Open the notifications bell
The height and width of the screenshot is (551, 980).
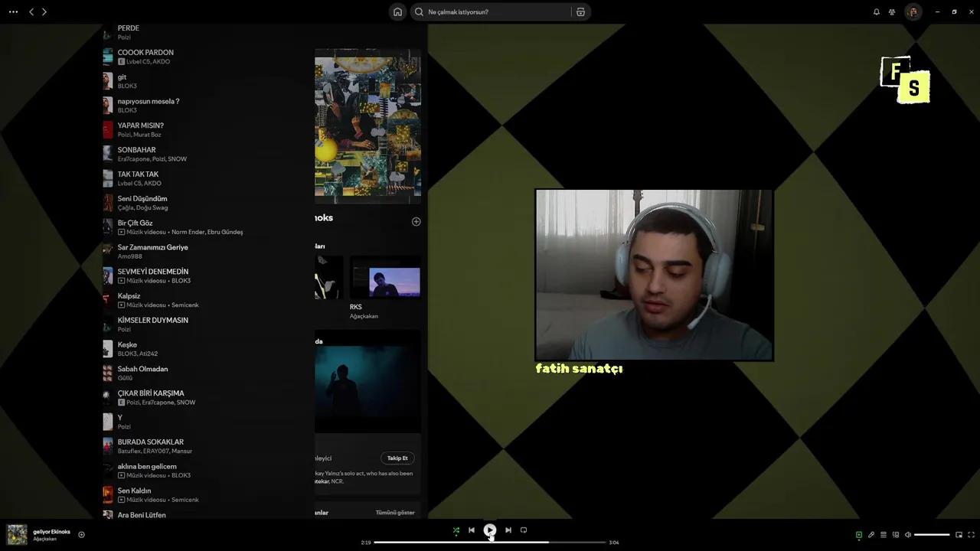coord(877,11)
